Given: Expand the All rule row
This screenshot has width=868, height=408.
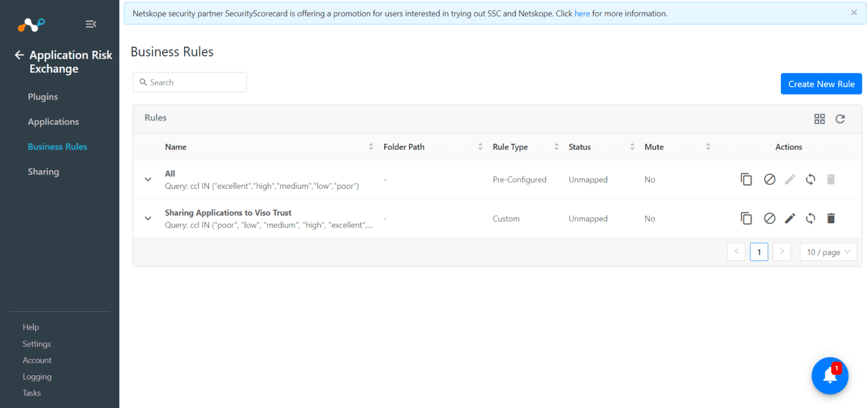Looking at the screenshot, I should pyautogui.click(x=147, y=179).
